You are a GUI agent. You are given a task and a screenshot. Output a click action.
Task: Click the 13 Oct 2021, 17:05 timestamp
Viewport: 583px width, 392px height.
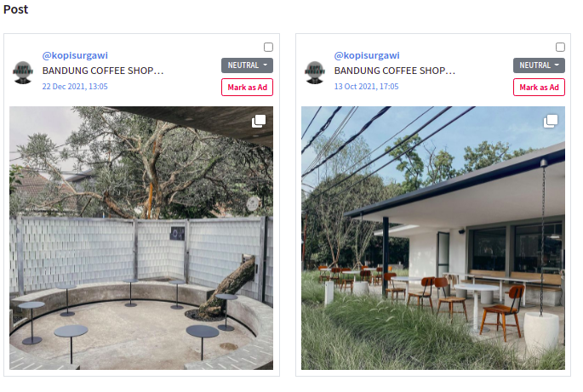click(x=366, y=87)
